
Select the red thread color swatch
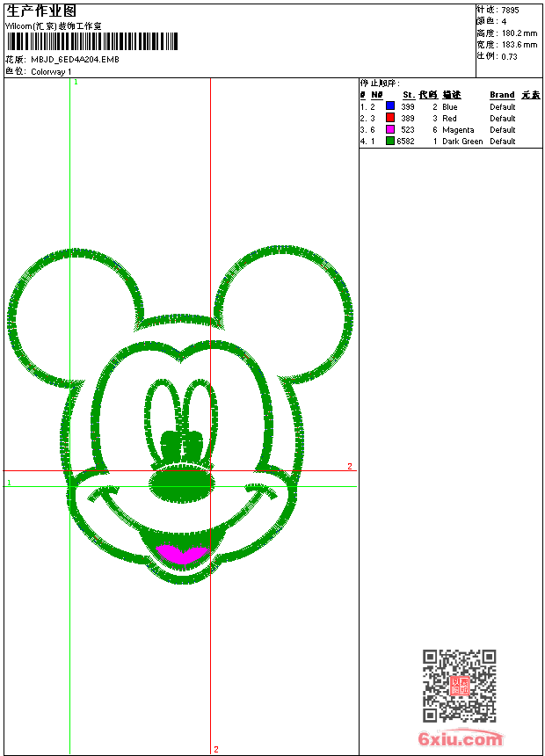(390, 118)
